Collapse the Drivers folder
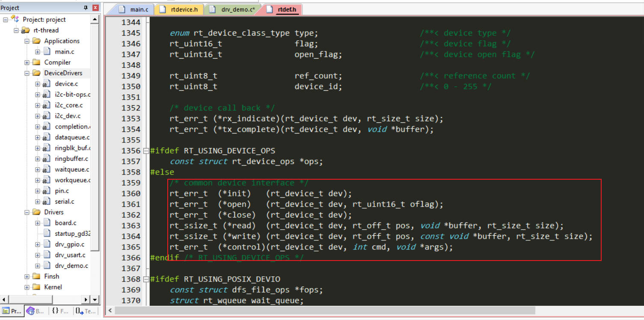 (27, 212)
